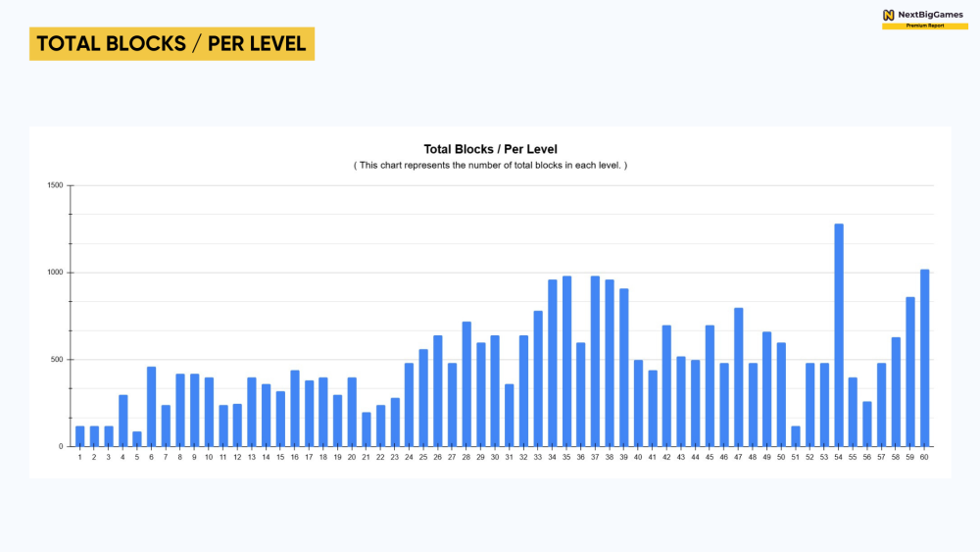Click the short bar for level 5
The width and height of the screenshot is (980, 552).
click(x=137, y=438)
